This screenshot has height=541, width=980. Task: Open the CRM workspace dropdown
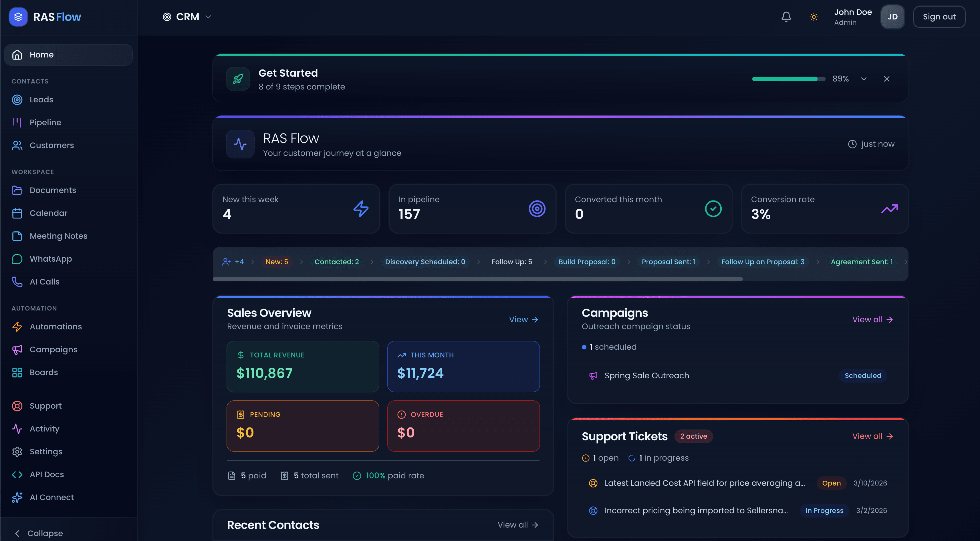click(x=187, y=17)
